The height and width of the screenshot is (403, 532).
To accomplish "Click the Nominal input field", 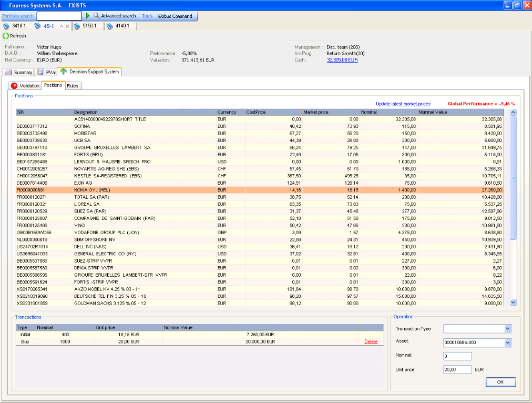I will click(457, 356).
